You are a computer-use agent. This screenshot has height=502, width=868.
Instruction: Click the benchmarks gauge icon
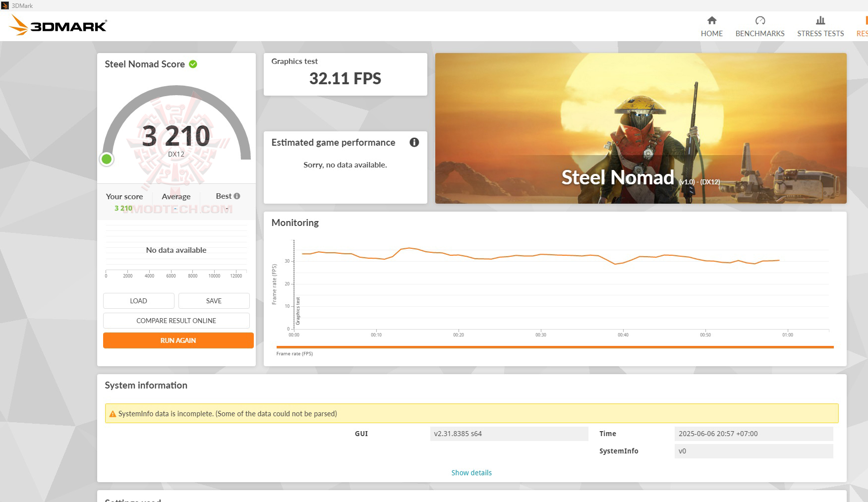(760, 20)
